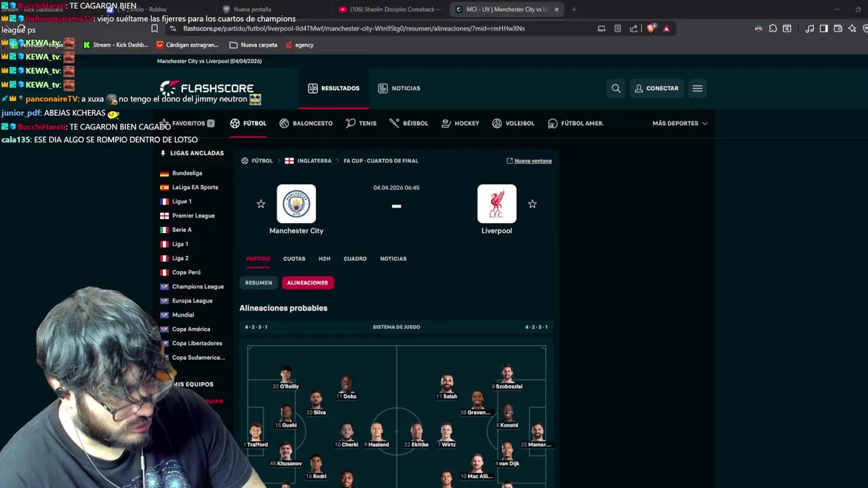The width and height of the screenshot is (868, 488).
Task: Click player Szoboszlai in lineup
Action: 507,377
